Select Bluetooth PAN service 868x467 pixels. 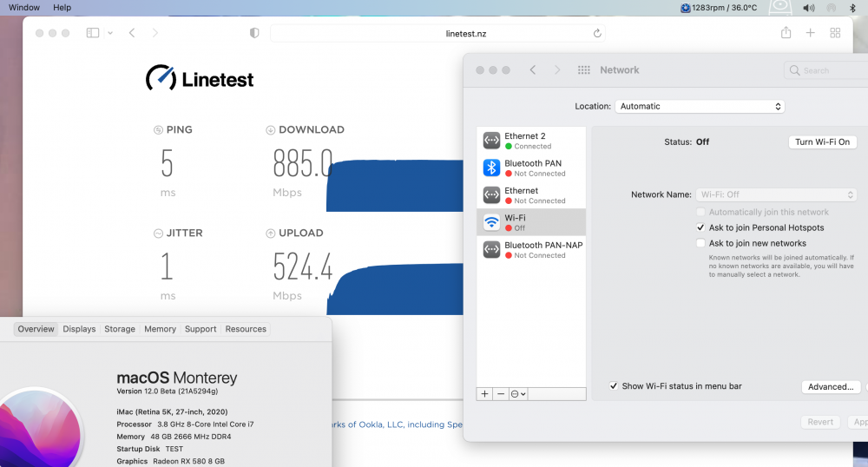pos(531,168)
